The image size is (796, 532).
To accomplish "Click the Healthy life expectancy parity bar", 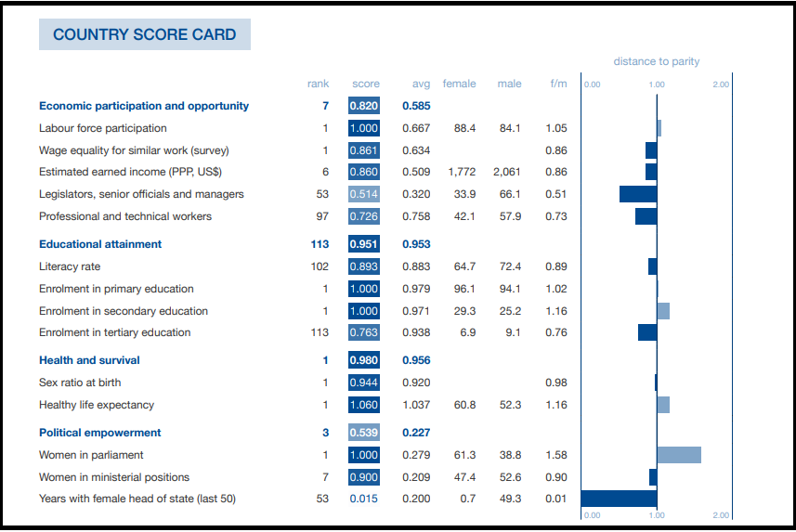I will point(663,405).
